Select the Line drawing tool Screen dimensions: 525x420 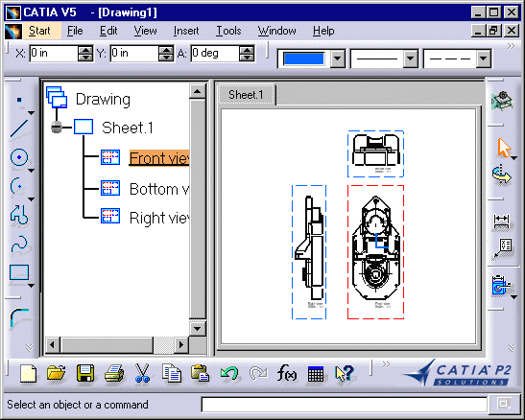(19, 128)
